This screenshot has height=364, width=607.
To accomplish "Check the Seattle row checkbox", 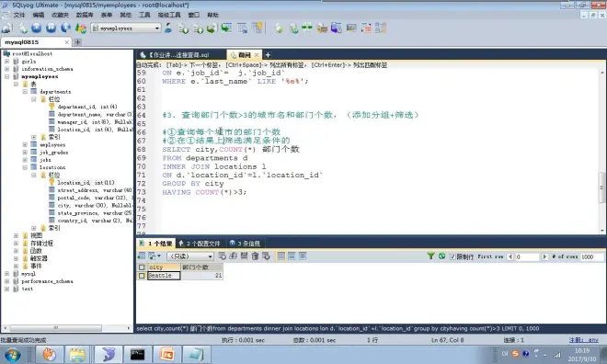I will (x=142, y=276).
